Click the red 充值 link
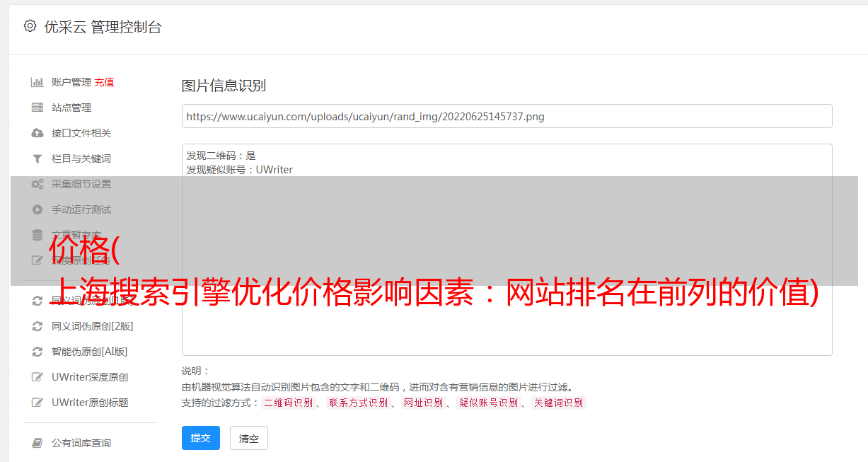Viewport: 868px width, 462px height. pyautogui.click(x=104, y=82)
